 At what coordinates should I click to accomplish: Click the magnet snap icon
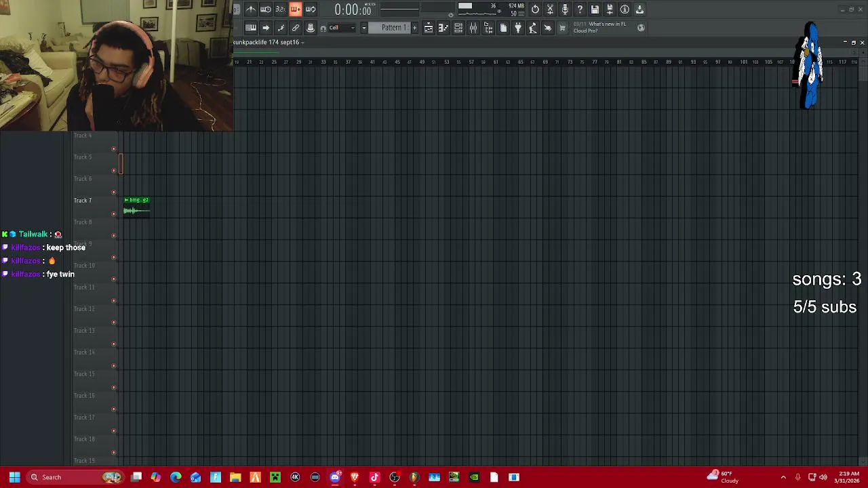click(323, 28)
